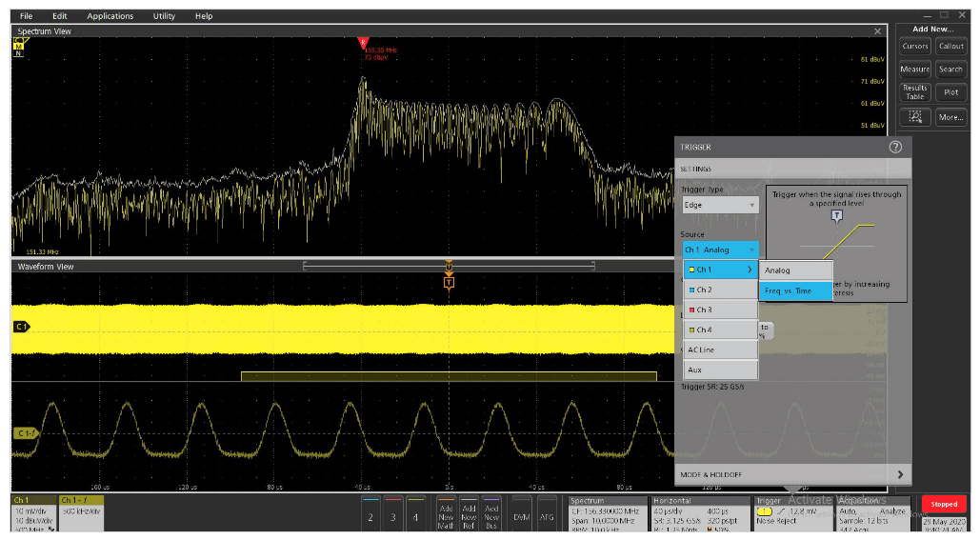Click the C1 waveform handle badge
The height and width of the screenshot is (540, 980).
pyautogui.click(x=21, y=327)
